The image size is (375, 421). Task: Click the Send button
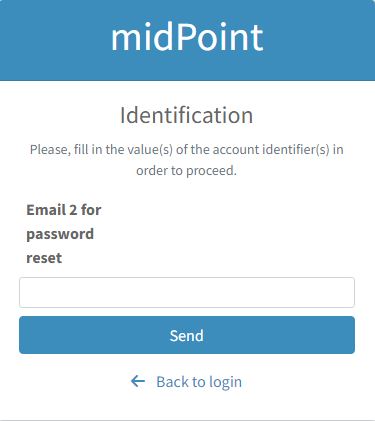tap(187, 335)
